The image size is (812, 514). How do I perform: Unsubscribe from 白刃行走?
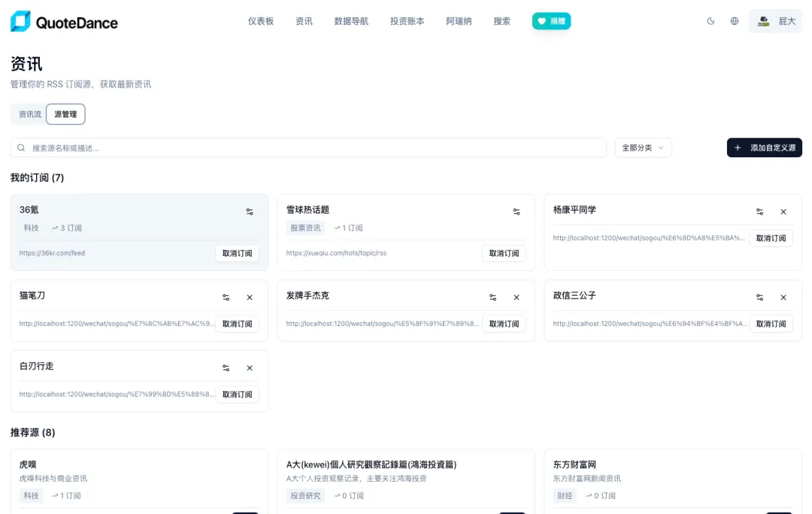click(x=237, y=394)
